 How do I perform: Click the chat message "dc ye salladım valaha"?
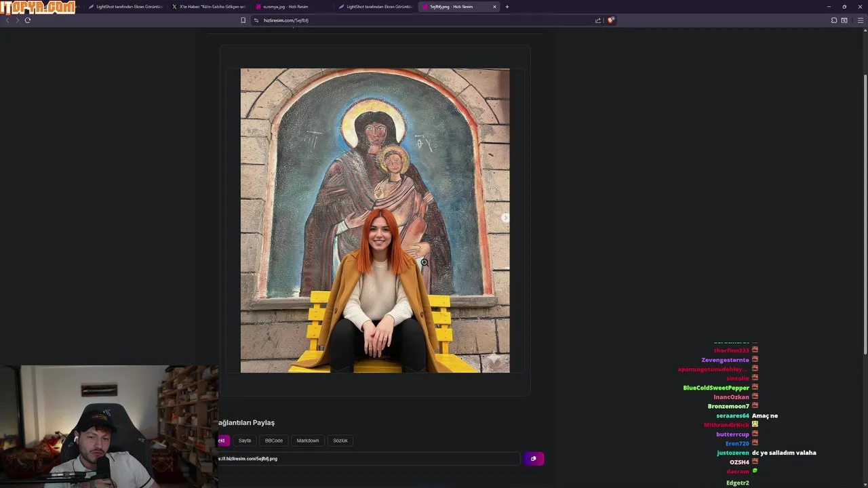click(x=784, y=453)
